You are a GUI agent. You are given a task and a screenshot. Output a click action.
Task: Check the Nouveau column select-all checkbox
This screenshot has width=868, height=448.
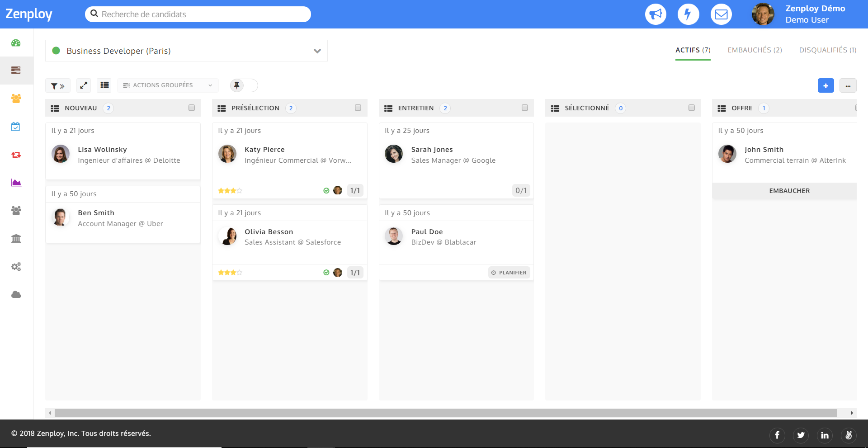tap(192, 108)
